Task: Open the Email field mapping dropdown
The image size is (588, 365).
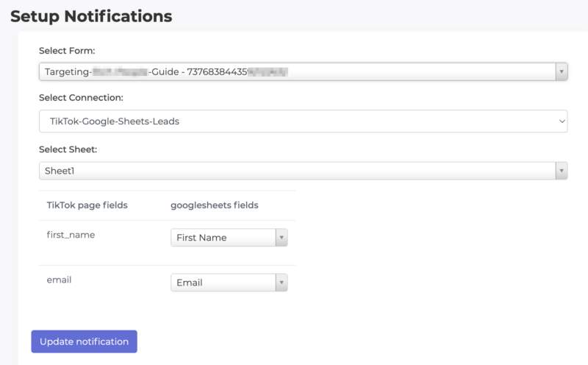Action: click(223, 283)
